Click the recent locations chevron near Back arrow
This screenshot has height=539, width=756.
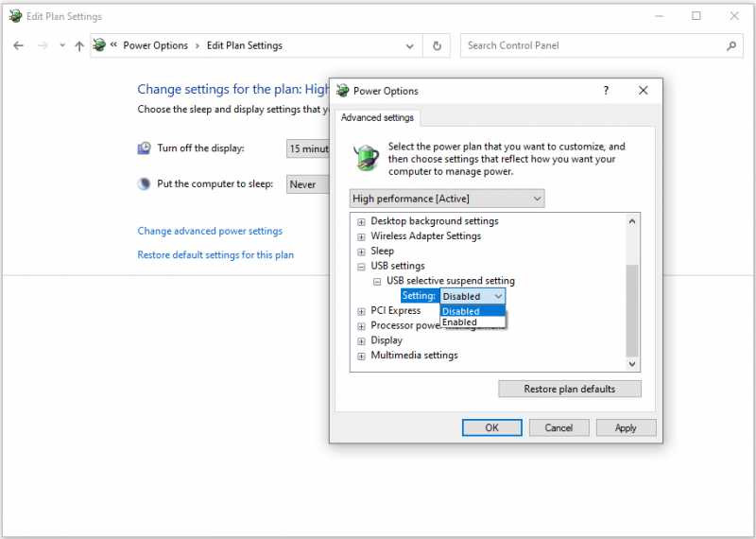(x=62, y=45)
